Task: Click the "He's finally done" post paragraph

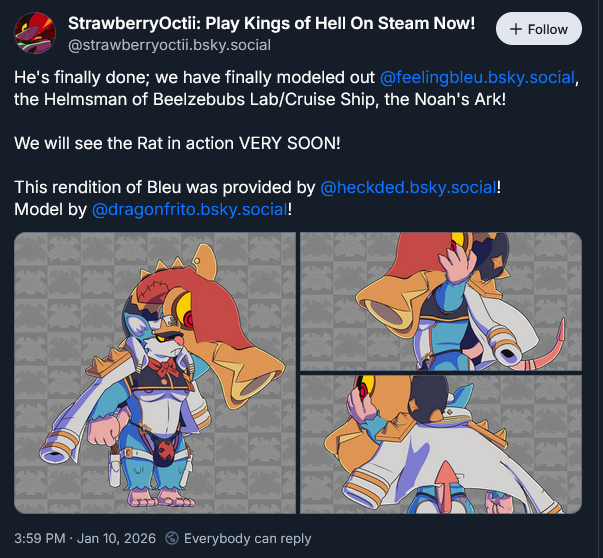Action: (297, 88)
